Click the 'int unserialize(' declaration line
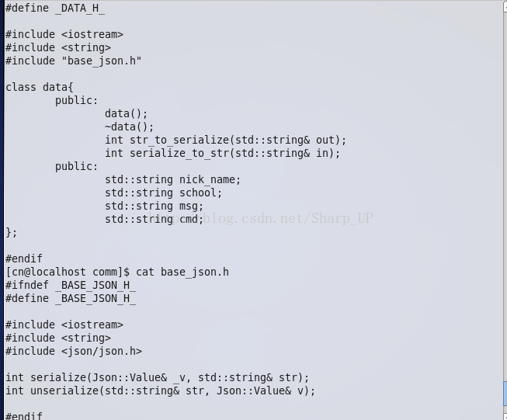 (x=161, y=391)
